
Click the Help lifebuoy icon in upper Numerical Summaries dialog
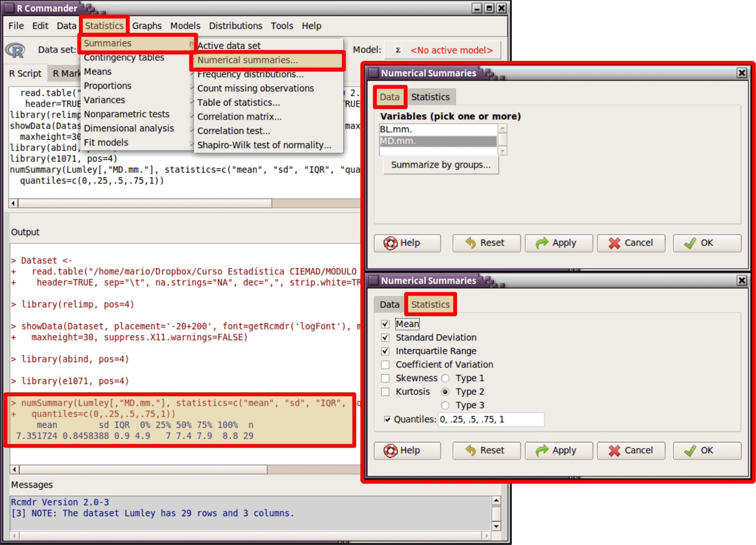[x=391, y=243]
